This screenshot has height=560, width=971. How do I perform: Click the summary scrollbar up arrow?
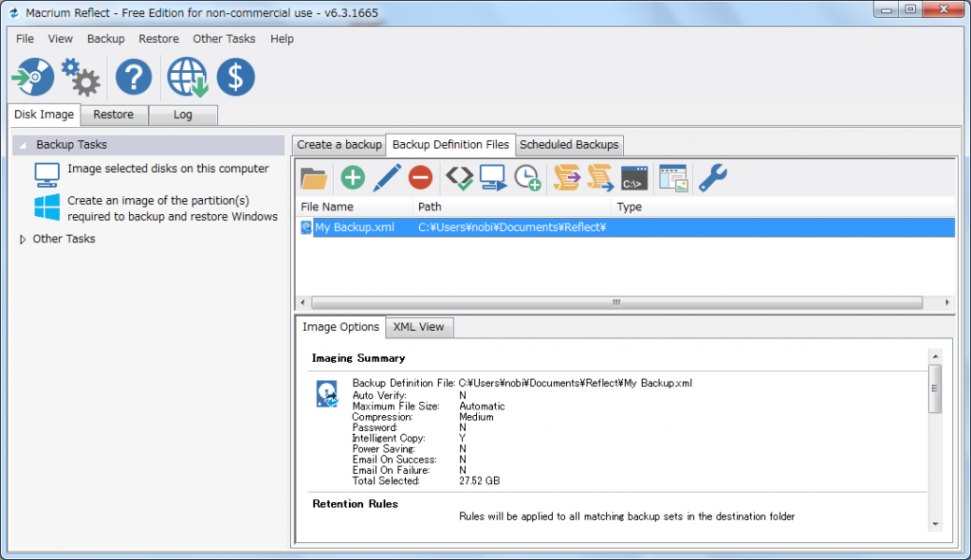[x=935, y=356]
